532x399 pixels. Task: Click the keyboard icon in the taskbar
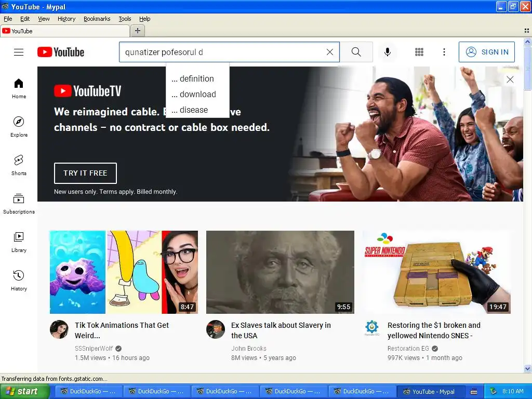[x=474, y=392]
